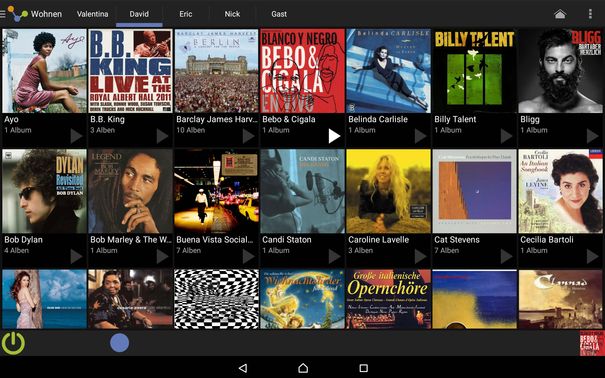Tap the blue volume slider knob

coord(119,343)
